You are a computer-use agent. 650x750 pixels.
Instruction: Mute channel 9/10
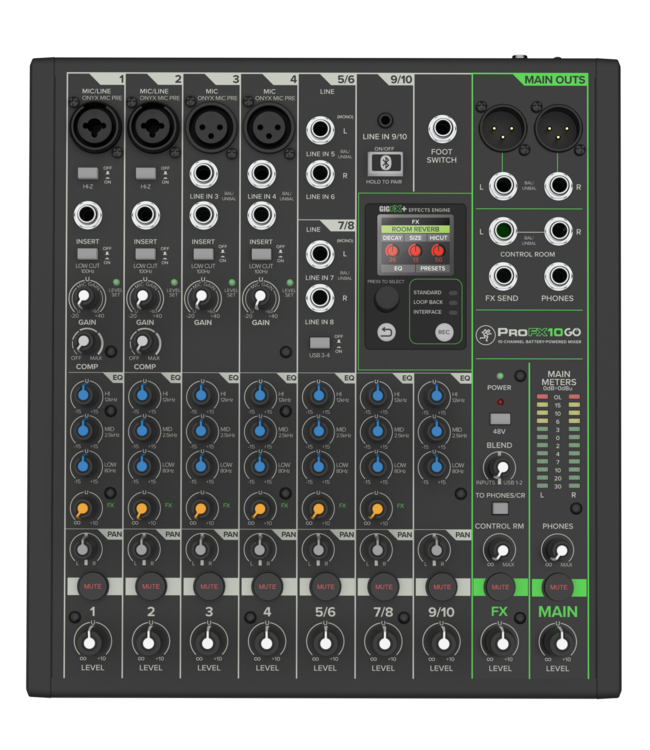point(441,586)
